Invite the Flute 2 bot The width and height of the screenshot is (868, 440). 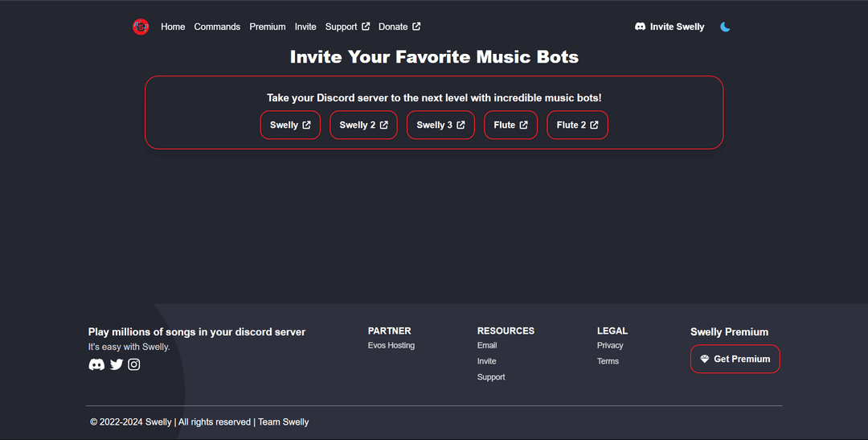(x=577, y=125)
